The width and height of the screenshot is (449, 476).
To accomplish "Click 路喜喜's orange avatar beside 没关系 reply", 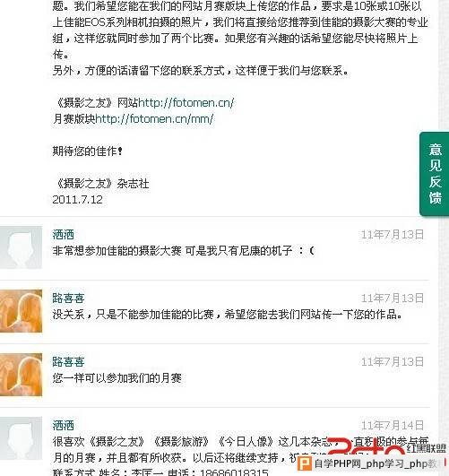I will tap(21, 311).
